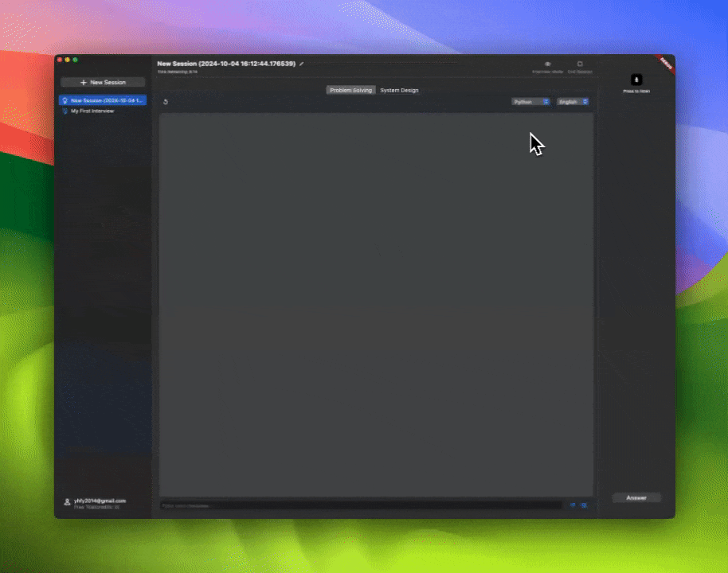Screen dimensions: 728x573
Task: Click the Interview Mode eye icon
Action: [547, 64]
